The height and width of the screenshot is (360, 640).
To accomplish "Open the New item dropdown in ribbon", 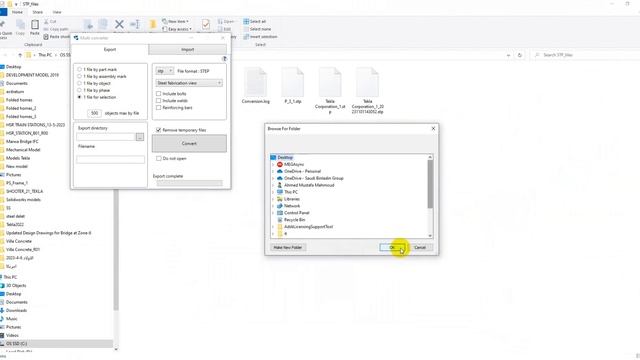I will pyautogui.click(x=176, y=21).
